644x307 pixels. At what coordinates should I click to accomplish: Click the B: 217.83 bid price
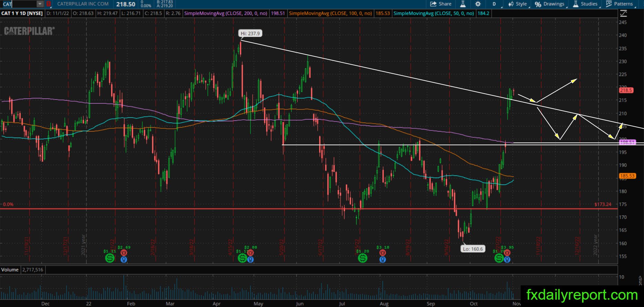tap(165, 2)
